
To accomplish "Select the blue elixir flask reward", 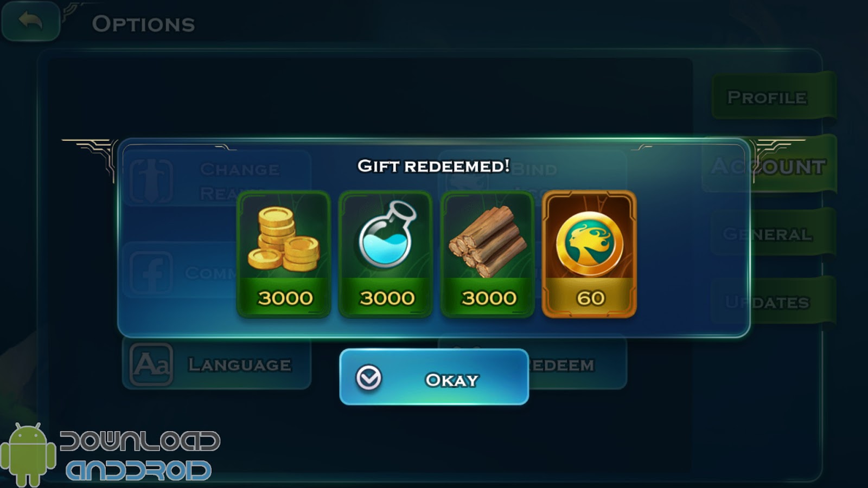I will [x=386, y=254].
